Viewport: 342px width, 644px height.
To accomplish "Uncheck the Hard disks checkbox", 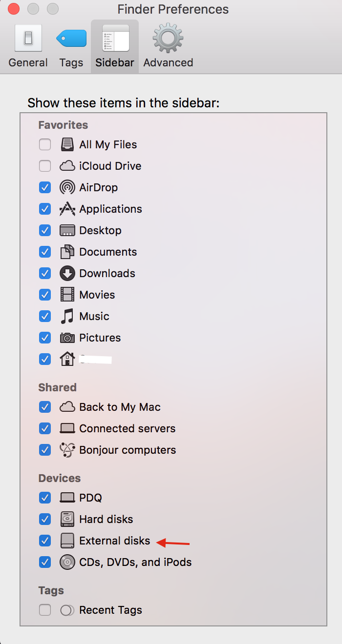I will pos(45,519).
